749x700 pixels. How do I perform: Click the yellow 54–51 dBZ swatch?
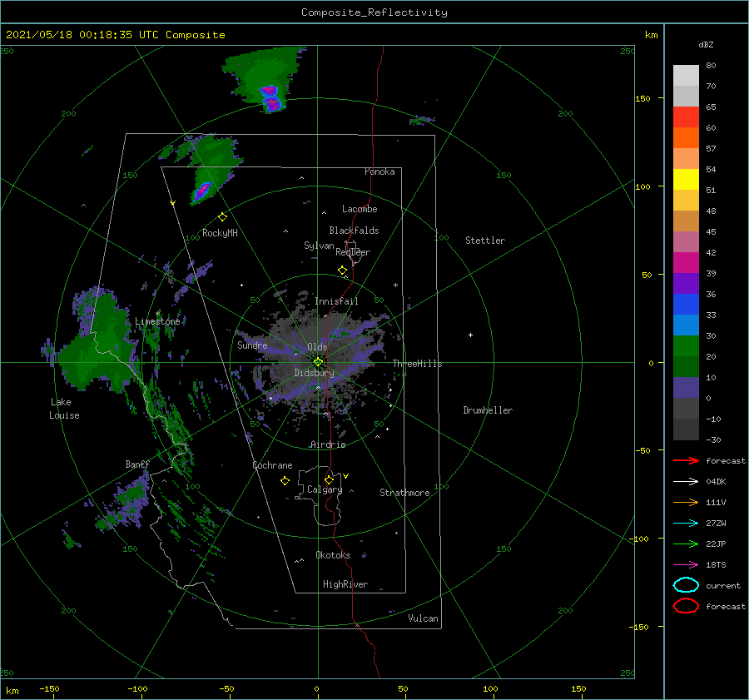[686, 180]
